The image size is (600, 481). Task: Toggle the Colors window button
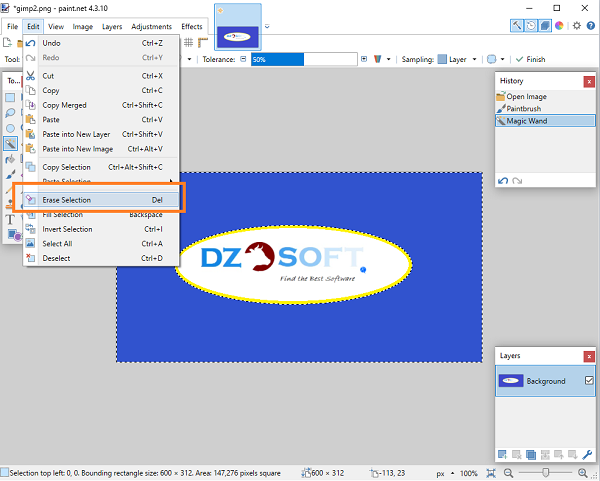[559, 26]
